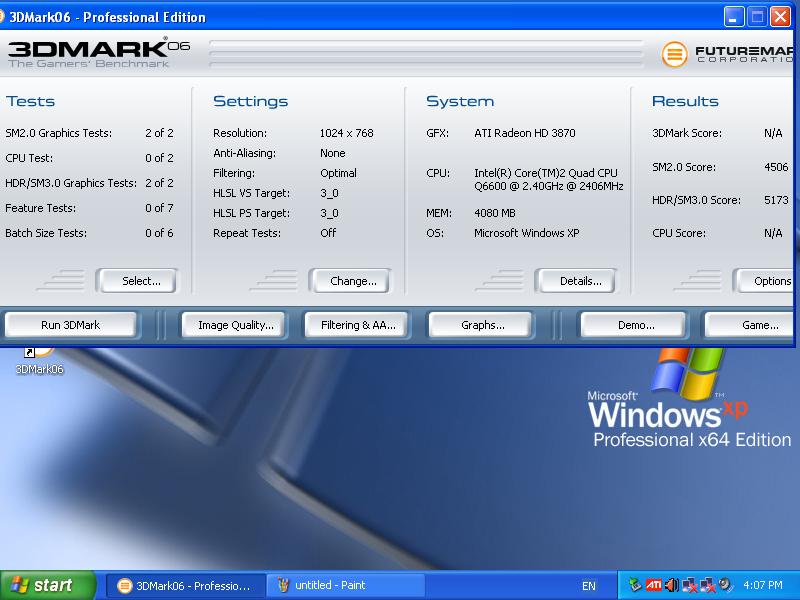Open the Windows Start menu
800x600 pixels.
pos(47,586)
